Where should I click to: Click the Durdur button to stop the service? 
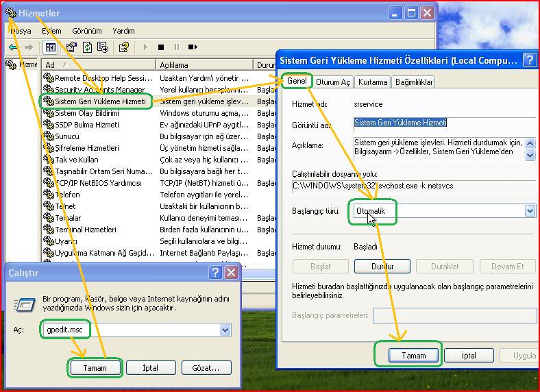[x=382, y=267]
